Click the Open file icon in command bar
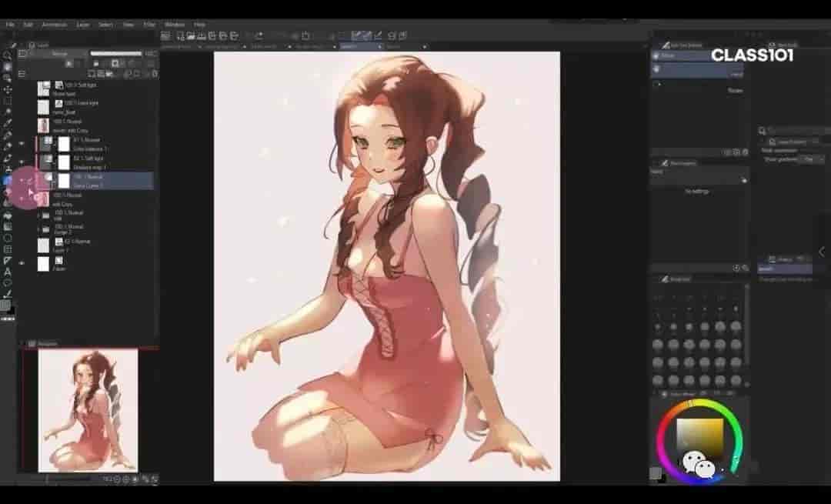 point(191,36)
